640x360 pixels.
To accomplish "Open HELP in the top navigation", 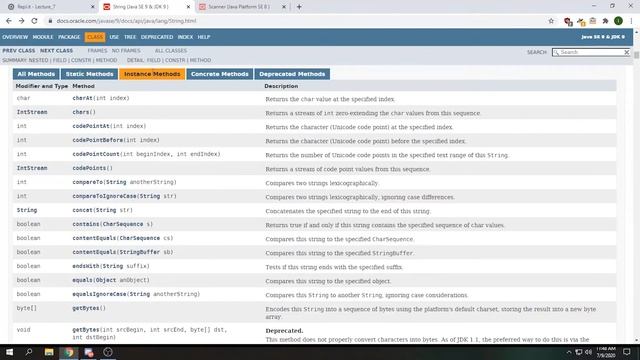I will tap(204, 37).
